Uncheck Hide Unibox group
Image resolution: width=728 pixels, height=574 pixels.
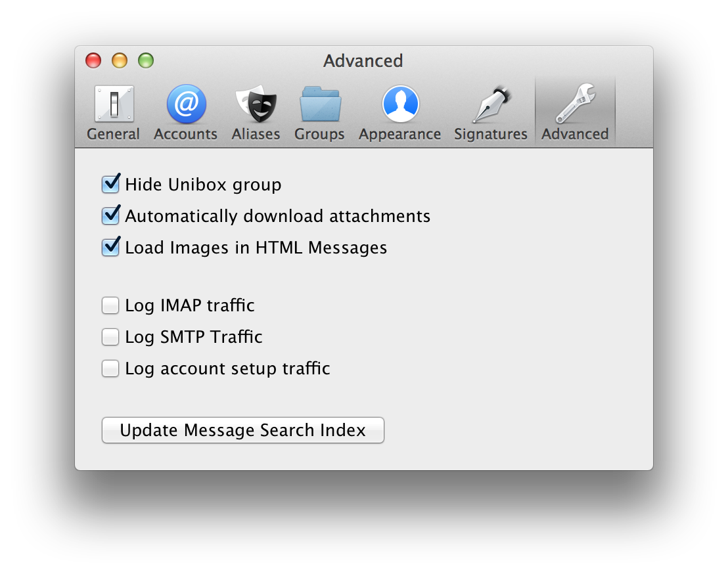pos(110,184)
